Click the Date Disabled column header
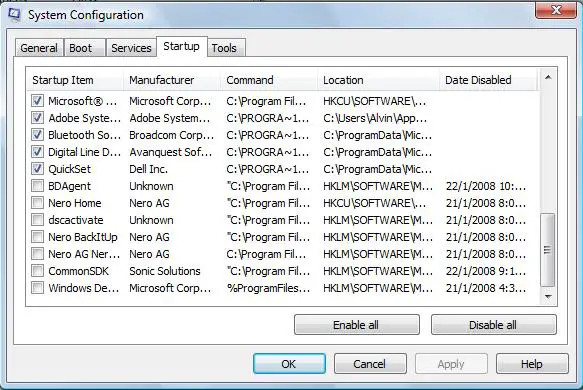This screenshot has height=390, width=583. [489, 80]
